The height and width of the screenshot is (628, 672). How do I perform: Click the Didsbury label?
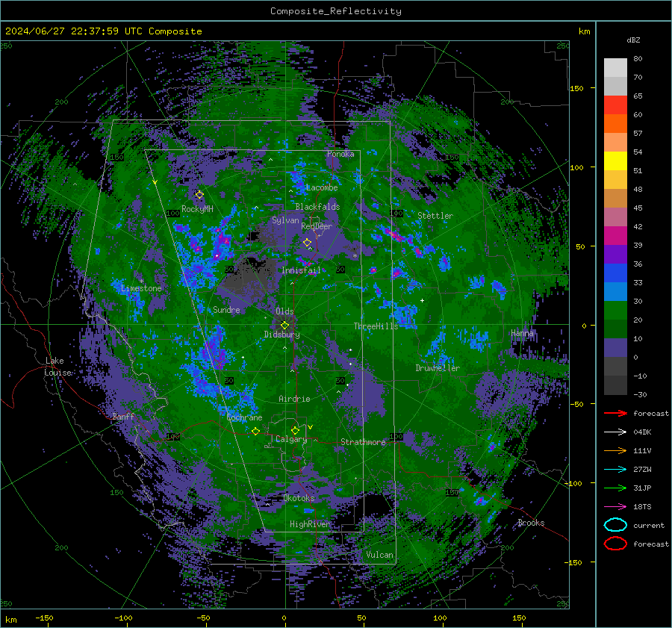[x=282, y=335]
